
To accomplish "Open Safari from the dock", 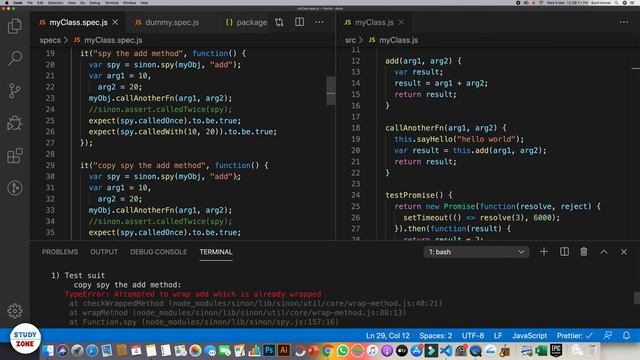I will [92, 350].
